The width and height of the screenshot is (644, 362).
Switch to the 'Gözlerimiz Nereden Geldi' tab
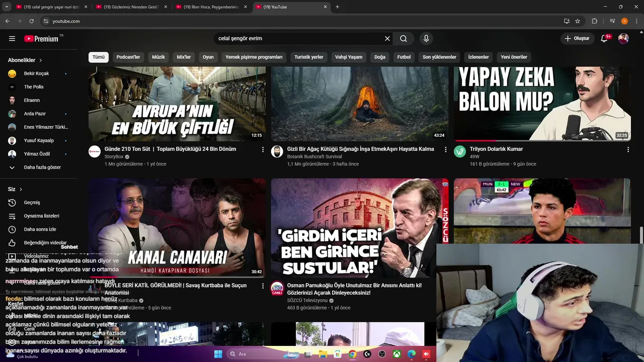[131, 7]
